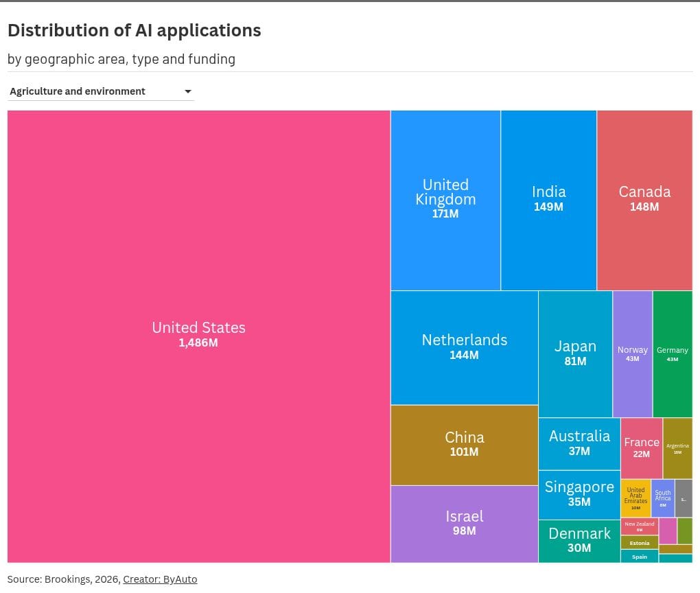The width and height of the screenshot is (700, 593).
Task: Select the Australia 37M block
Action: [579, 444]
